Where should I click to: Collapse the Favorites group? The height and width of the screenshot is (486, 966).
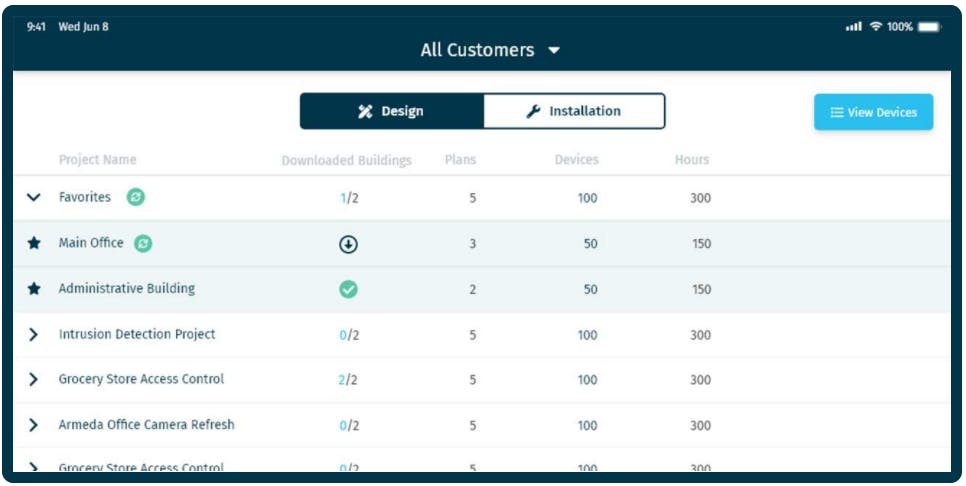[34, 198]
